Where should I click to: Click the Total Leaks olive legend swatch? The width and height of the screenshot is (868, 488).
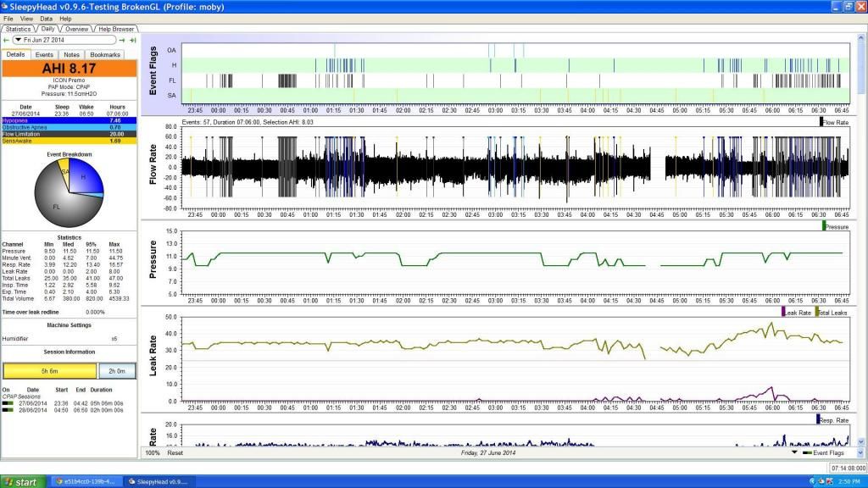click(x=817, y=312)
